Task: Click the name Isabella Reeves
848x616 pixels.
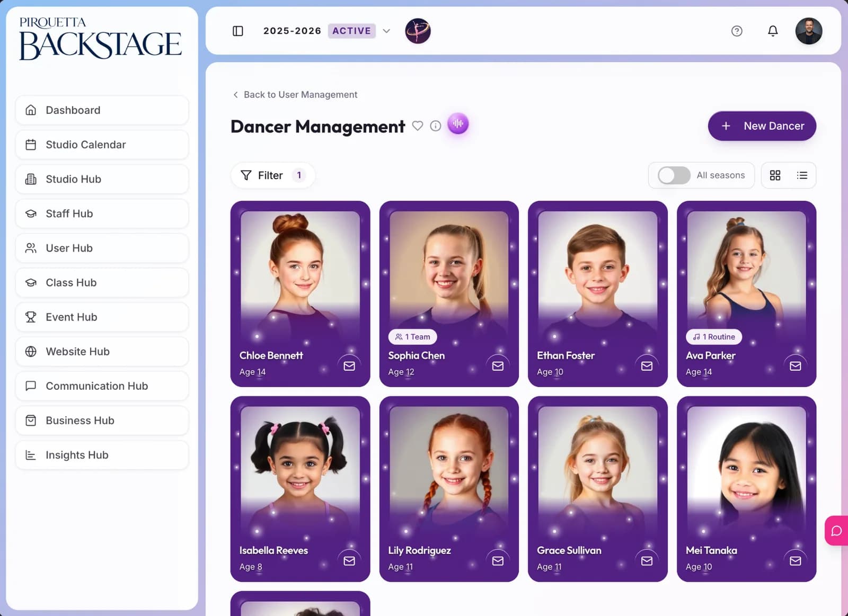Action: tap(273, 550)
